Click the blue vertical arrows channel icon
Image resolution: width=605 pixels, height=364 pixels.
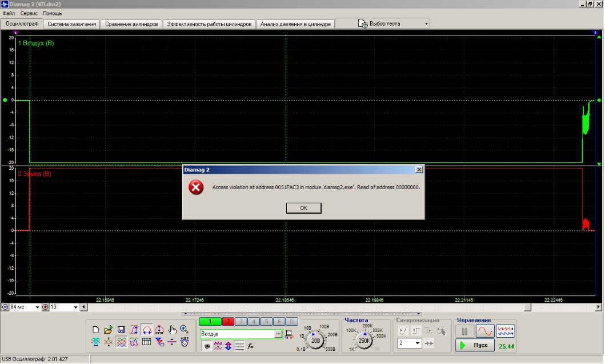229,346
